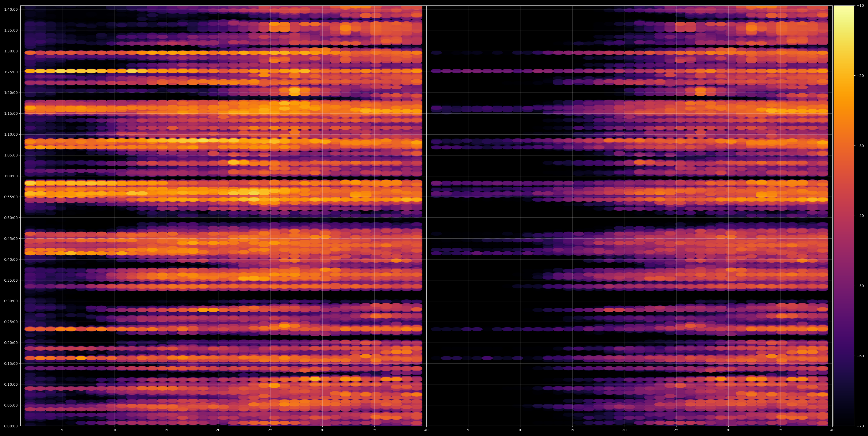Click the −50 colorbar tick label
The width and height of the screenshot is (868, 436).
860,286
